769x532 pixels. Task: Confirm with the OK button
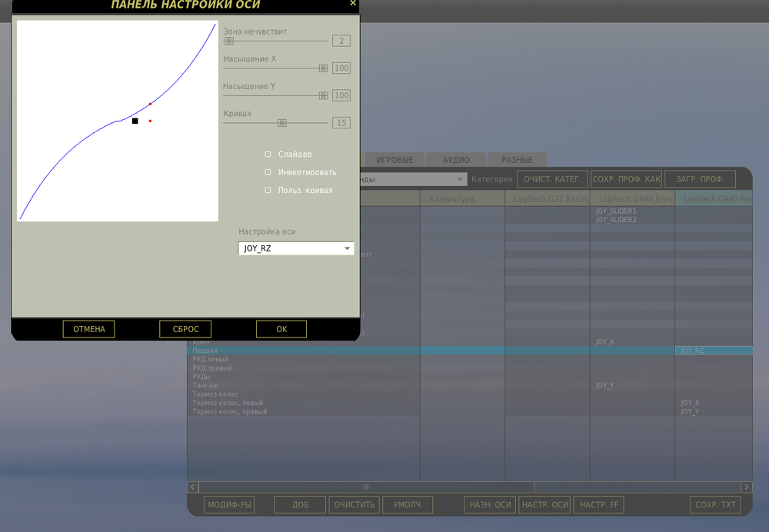(281, 329)
